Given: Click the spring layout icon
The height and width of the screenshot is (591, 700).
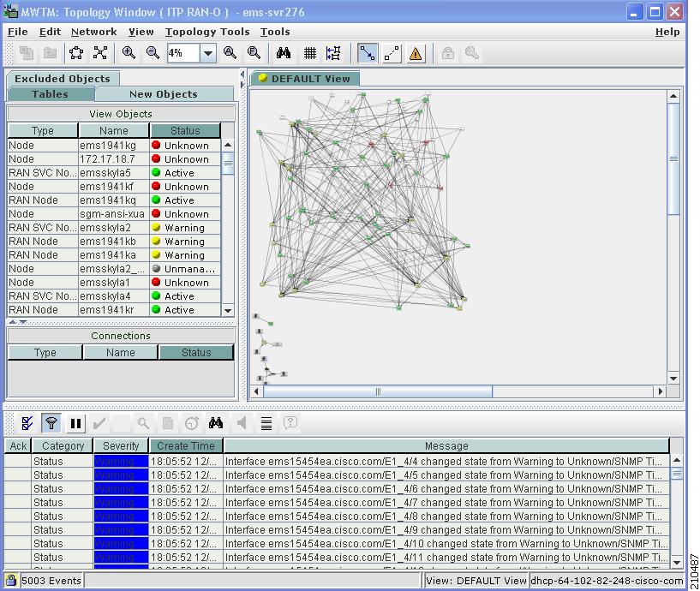Looking at the screenshot, I should (x=100, y=53).
